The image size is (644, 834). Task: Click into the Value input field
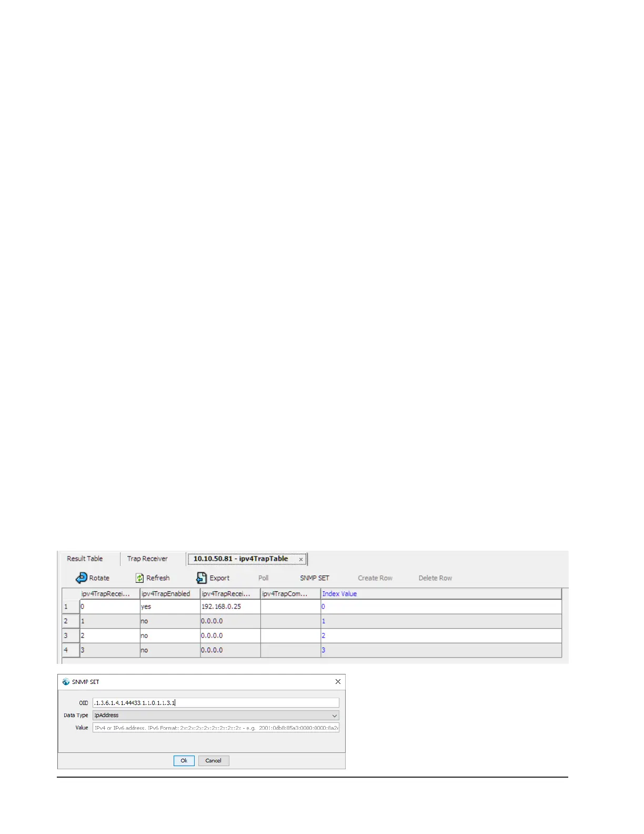click(x=216, y=728)
